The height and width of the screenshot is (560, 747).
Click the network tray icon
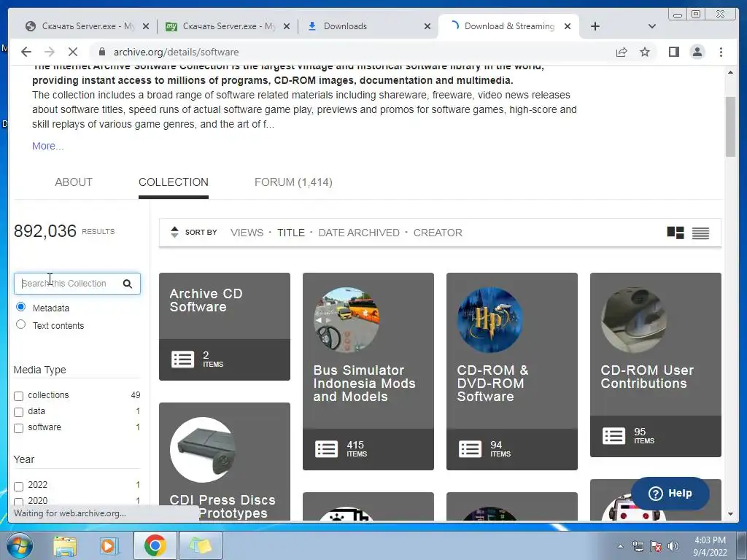click(638, 546)
